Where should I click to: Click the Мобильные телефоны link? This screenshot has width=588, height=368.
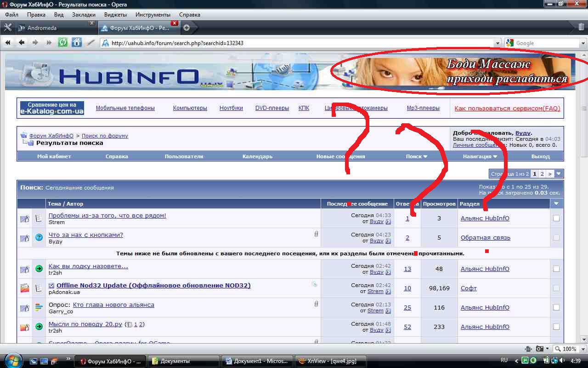(125, 108)
